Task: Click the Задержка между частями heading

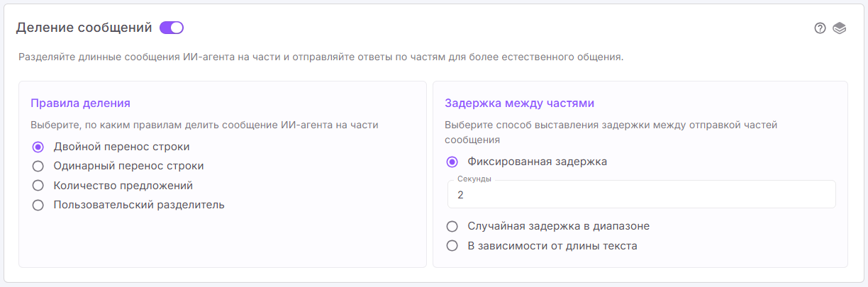Action: click(519, 103)
